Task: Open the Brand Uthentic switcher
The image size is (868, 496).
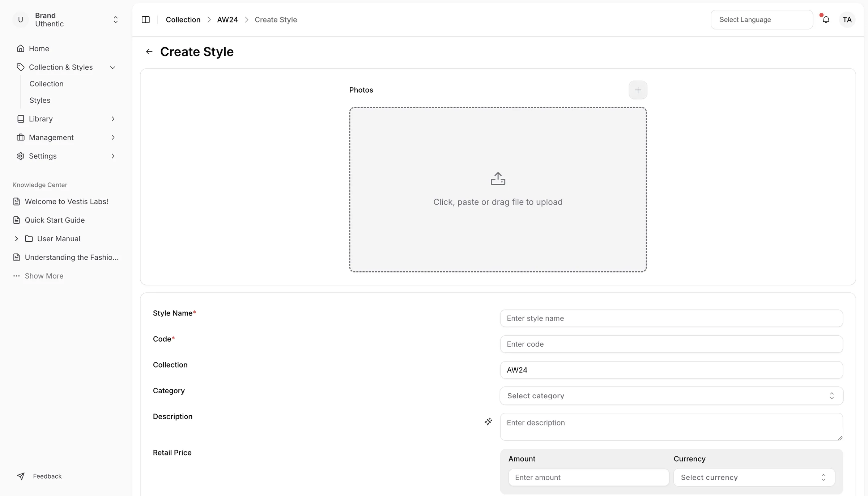Action: point(66,20)
